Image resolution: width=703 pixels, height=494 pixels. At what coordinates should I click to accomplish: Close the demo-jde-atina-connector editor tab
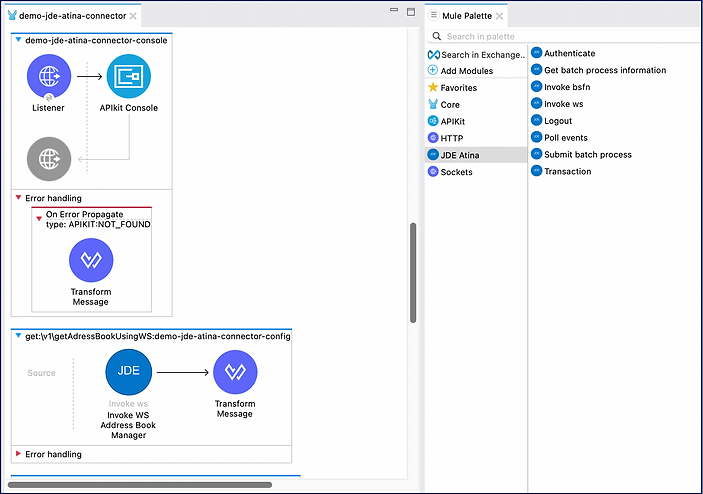(x=133, y=16)
